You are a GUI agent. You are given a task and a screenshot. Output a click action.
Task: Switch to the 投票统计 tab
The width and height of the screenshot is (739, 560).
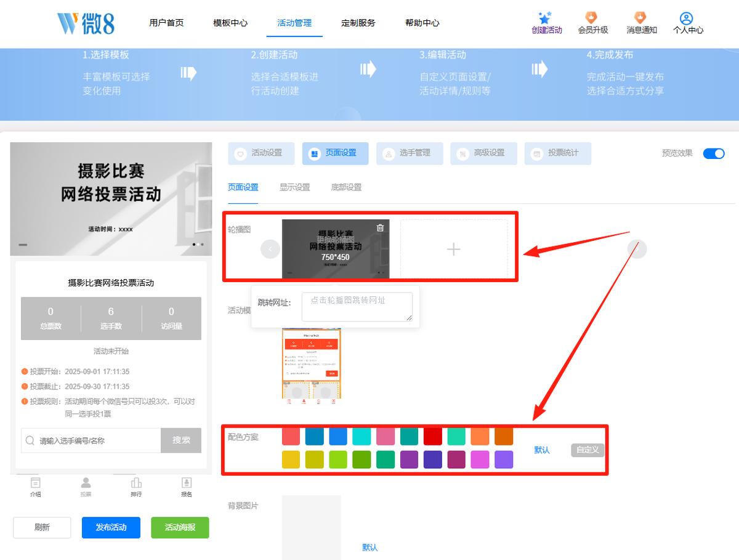(x=558, y=153)
